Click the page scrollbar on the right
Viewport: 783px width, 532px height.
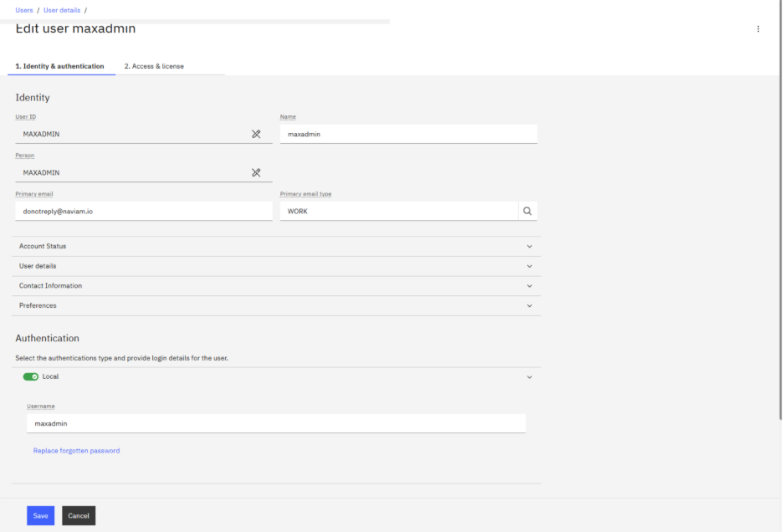tap(779, 251)
